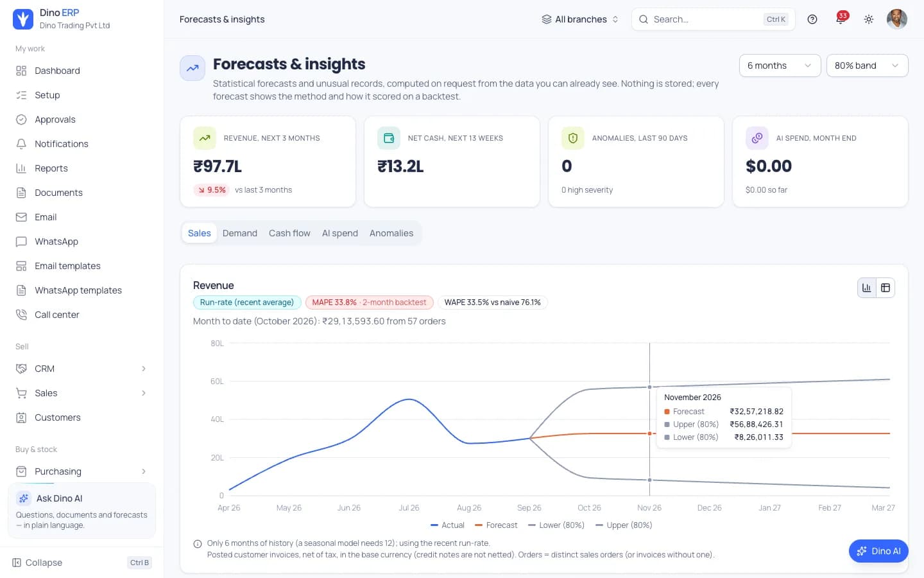Open the Dino AI floating button
The width and height of the screenshot is (924, 578).
[x=878, y=551]
